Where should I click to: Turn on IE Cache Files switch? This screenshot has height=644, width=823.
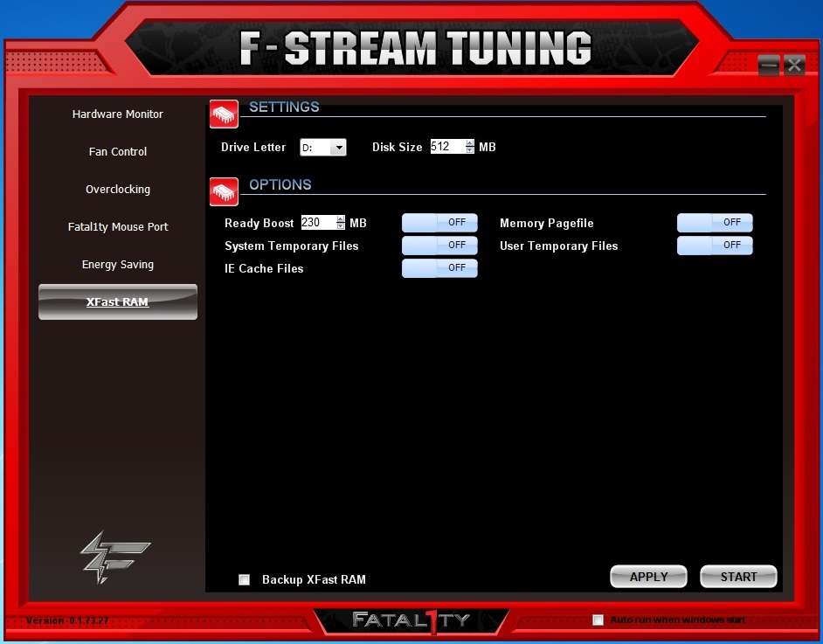439,267
